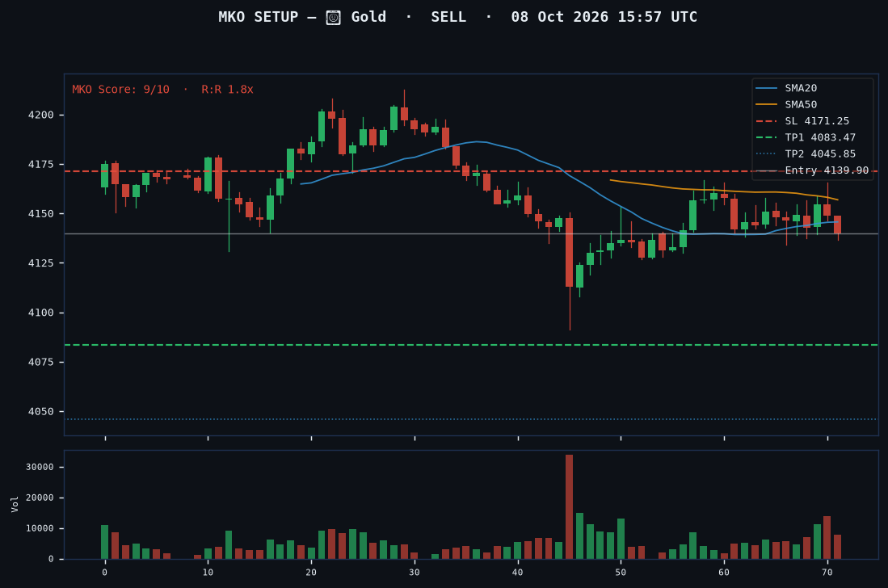
Task: Click the green dashed TP1 line on chart
Action: pyautogui.click(x=471, y=345)
